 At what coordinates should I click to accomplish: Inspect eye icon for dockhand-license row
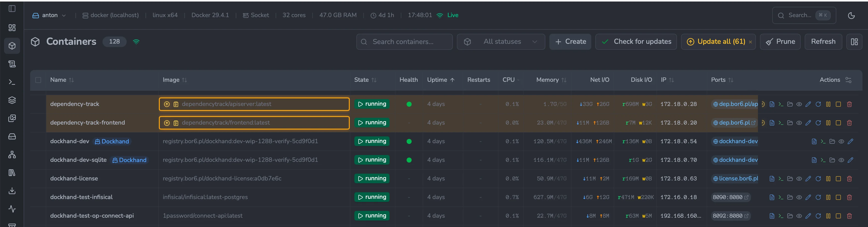(799, 179)
